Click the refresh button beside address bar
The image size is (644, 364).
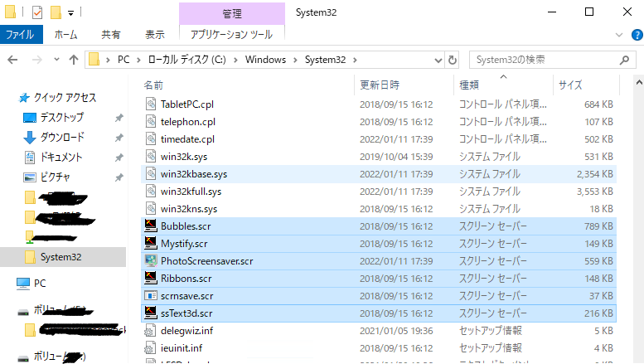point(453,60)
